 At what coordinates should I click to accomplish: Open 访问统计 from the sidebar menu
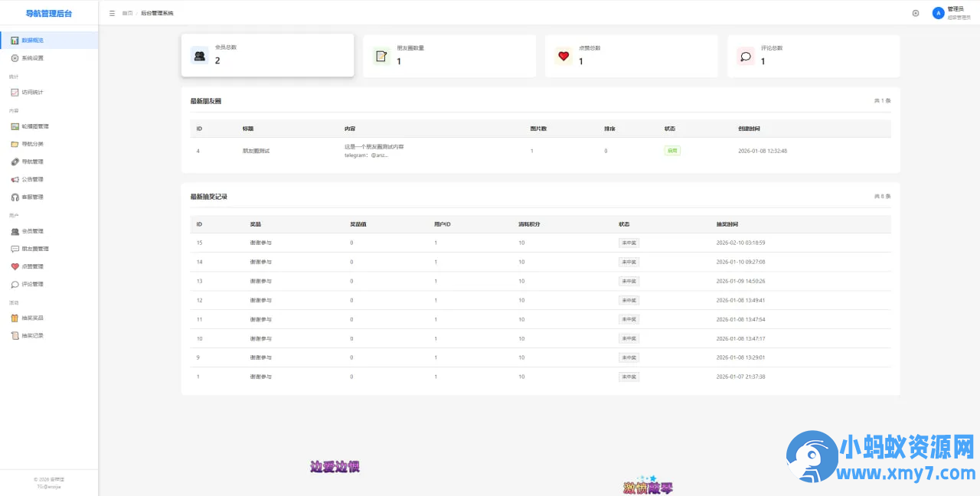[x=32, y=92]
